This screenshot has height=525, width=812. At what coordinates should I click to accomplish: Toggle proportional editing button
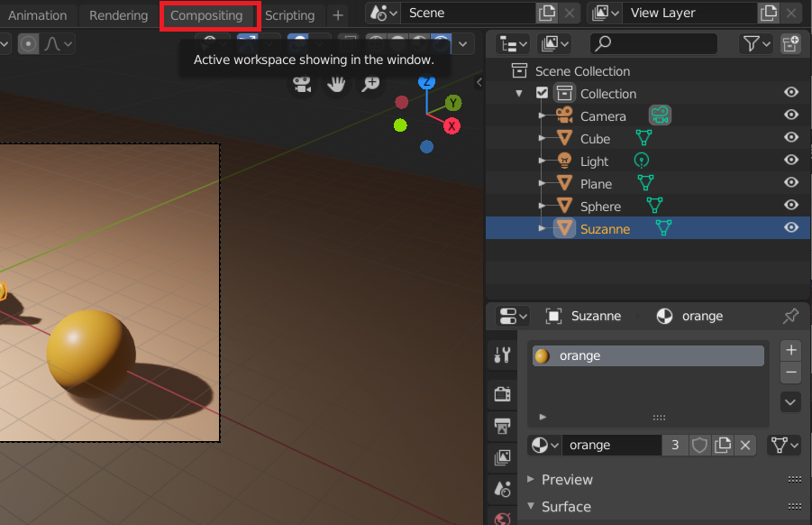(x=29, y=44)
